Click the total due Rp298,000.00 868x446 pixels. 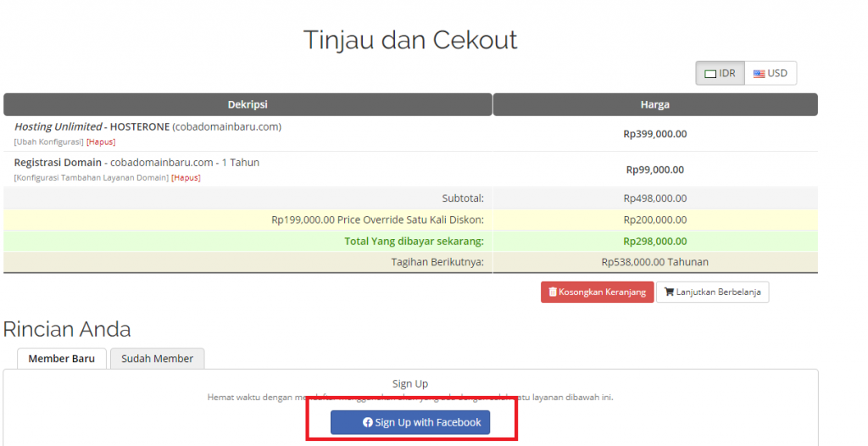655,242
